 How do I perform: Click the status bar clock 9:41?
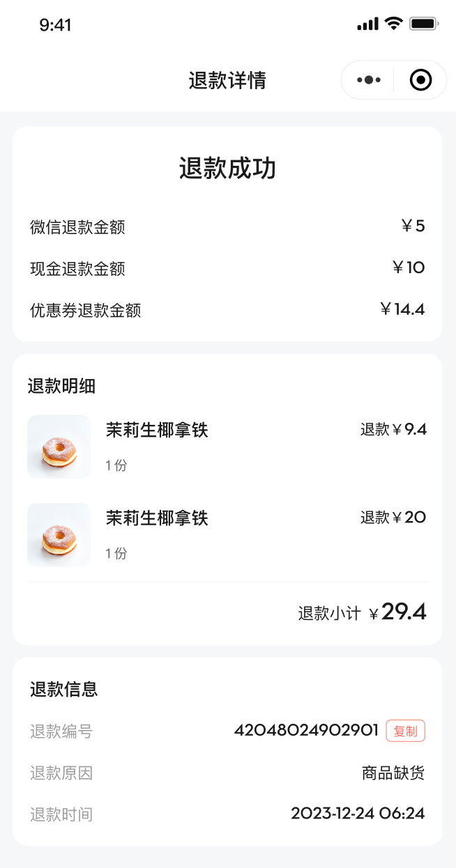(56, 25)
